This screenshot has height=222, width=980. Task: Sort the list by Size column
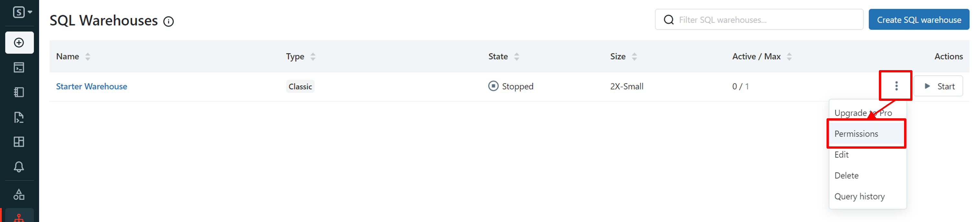click(x=634, y=57)
